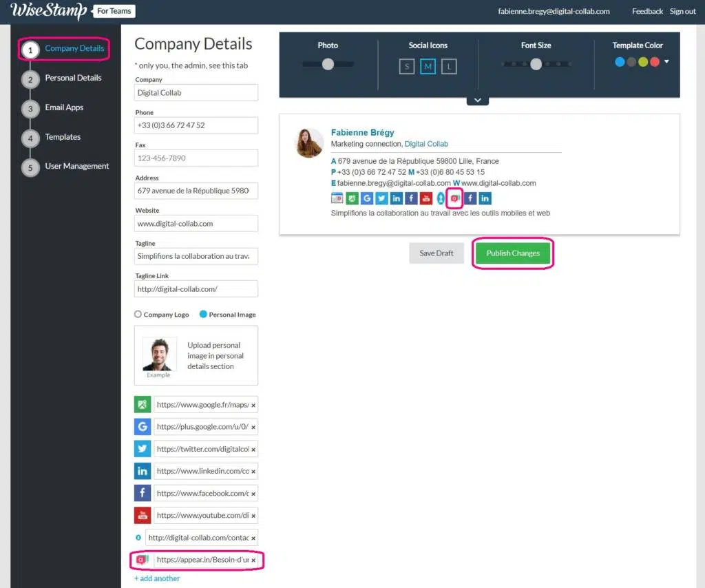705x588 pixels.
Task: Click the Website input field
Action: 196,223
